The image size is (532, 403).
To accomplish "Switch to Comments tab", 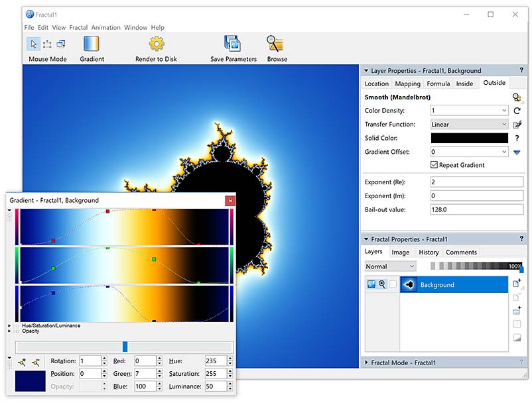I will pos(461,252).
